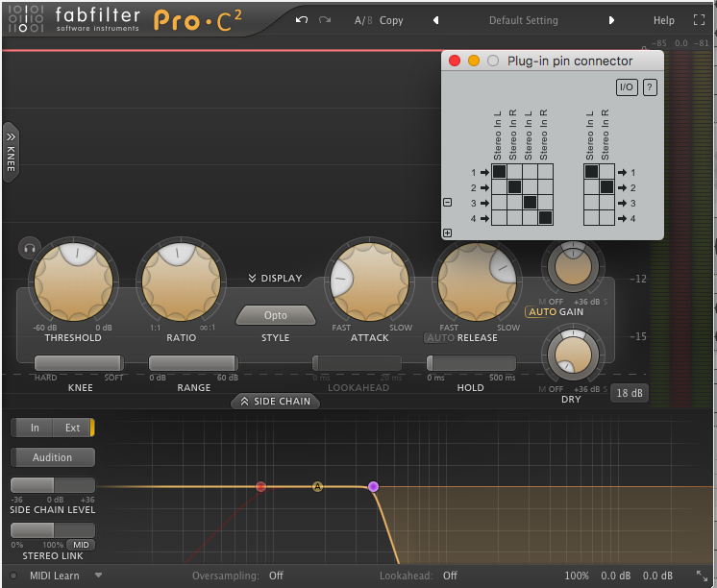
Task: Click the Knee hard/soft slider
Action: tap(79, 363)
